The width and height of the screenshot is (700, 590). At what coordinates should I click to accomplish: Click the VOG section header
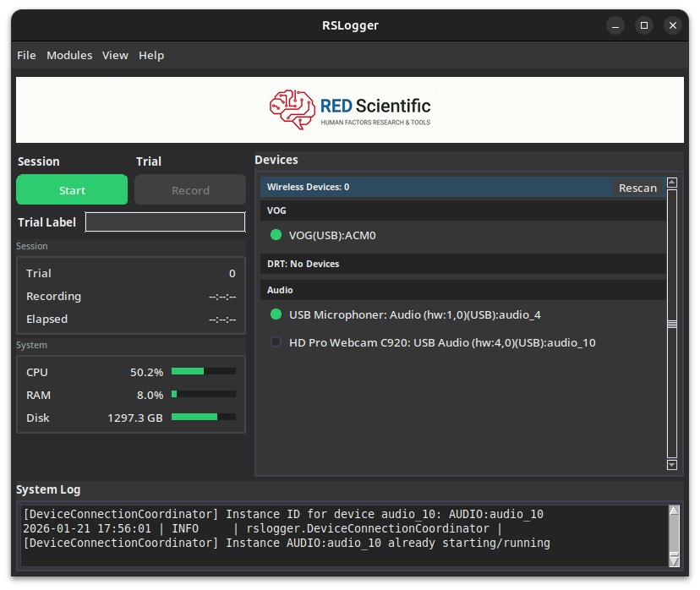pos(463,210)
